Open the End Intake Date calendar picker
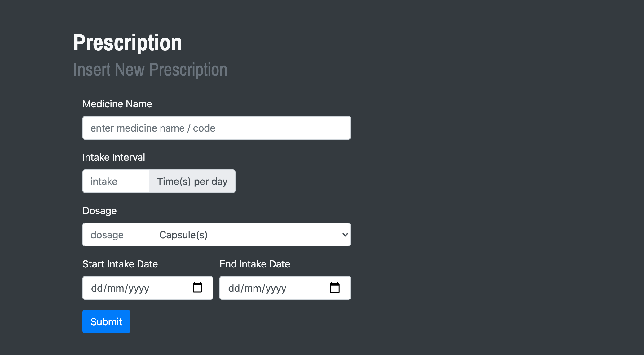Image resolution: width=644 pixels, height=355 pixels. click(x=335, y=288)
